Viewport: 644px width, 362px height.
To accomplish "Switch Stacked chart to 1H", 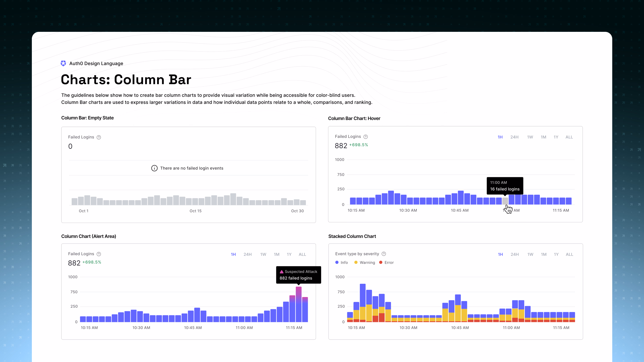I will tap(500, 254).
